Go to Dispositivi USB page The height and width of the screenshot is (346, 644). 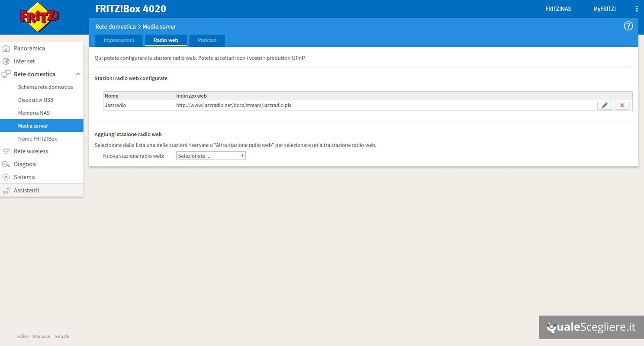pyautogui.click(x=35, y=100)
